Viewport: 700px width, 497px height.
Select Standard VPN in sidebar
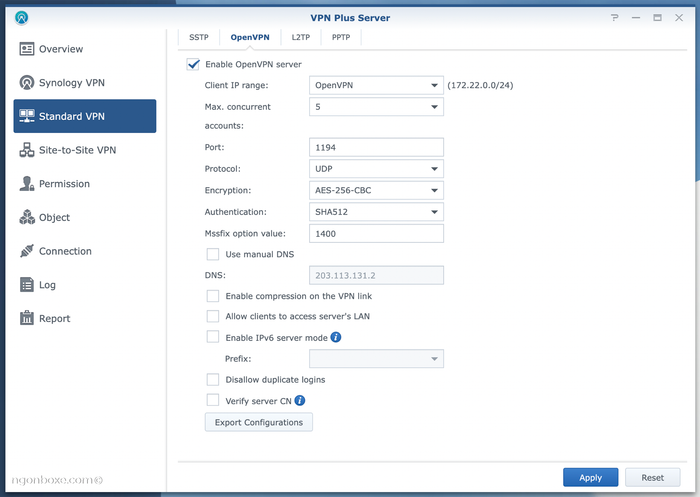(x=85, y=116)
